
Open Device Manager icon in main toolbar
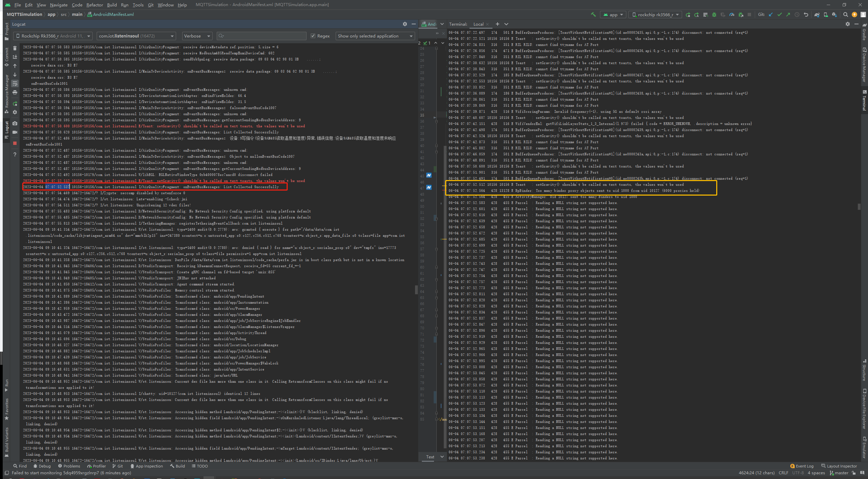click(x=826, y=15)
